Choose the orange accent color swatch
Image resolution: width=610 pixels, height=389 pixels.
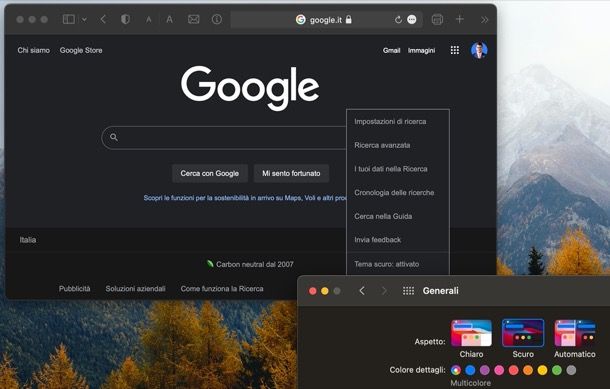528,370
